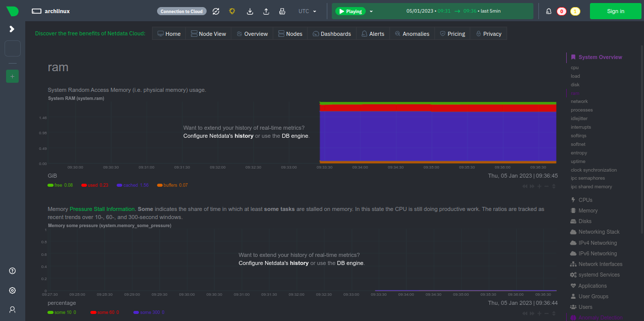Click the green add space plus button

(13, 76)
